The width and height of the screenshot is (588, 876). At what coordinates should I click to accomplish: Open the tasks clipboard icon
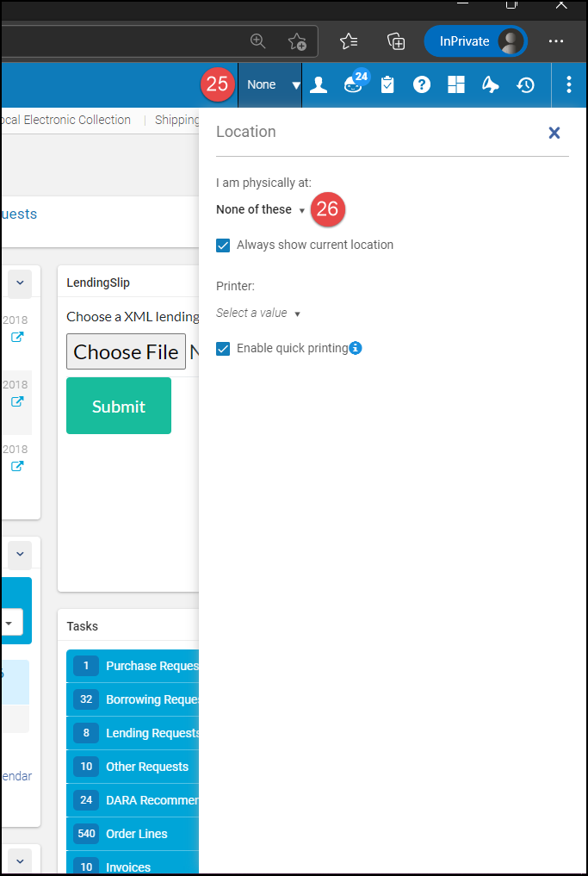387,84
